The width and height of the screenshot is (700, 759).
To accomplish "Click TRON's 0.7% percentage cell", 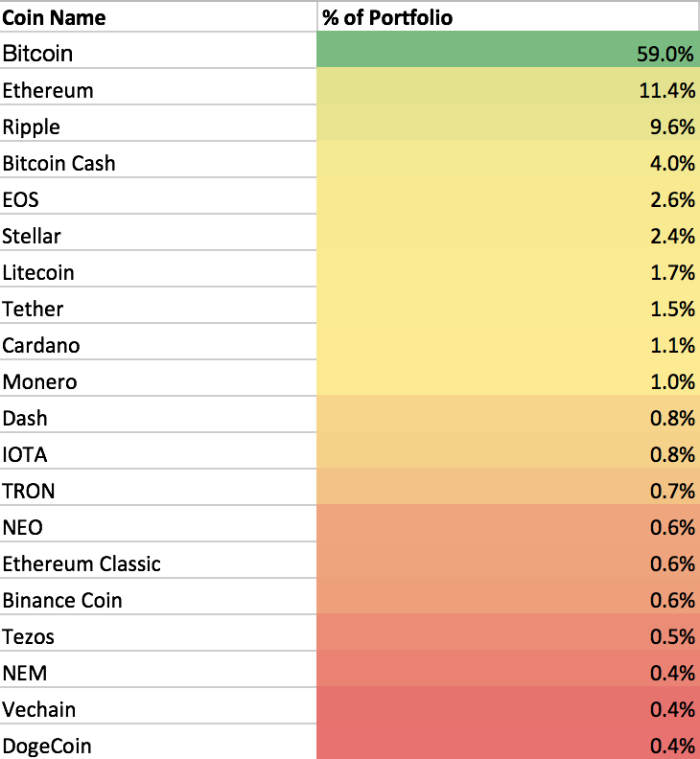I will (507, 492).
